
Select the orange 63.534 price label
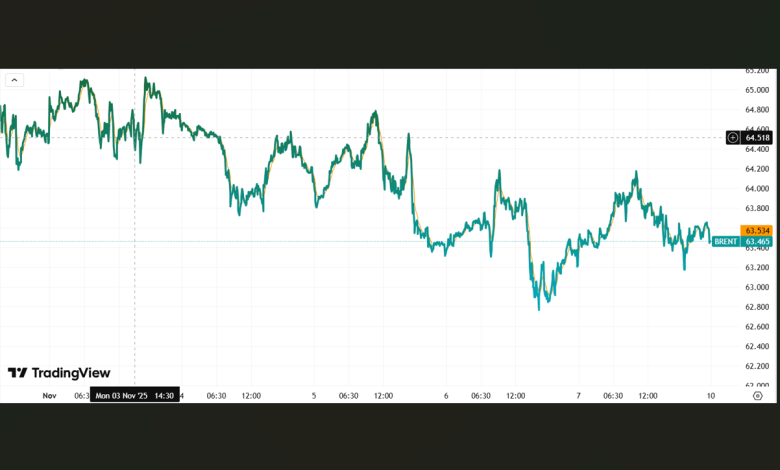pos(757,231)
